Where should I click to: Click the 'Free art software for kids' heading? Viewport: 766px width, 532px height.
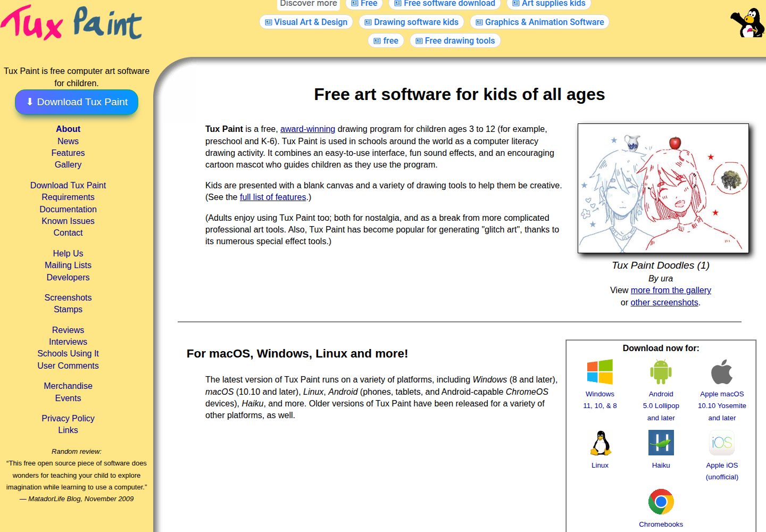pos(459,94)
